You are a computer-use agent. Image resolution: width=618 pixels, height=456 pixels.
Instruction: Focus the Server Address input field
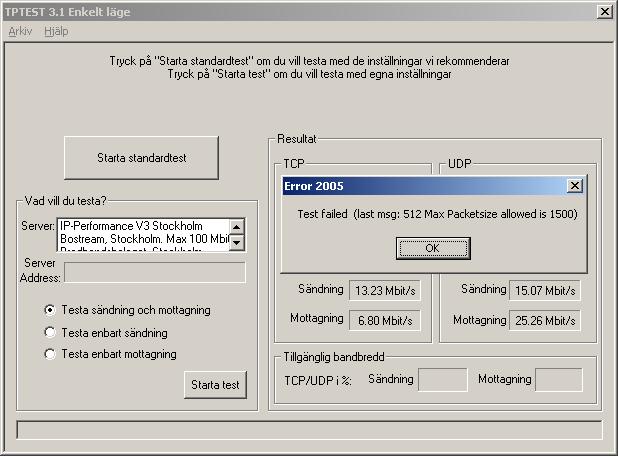pyautogui.click(x=155, y=272)
